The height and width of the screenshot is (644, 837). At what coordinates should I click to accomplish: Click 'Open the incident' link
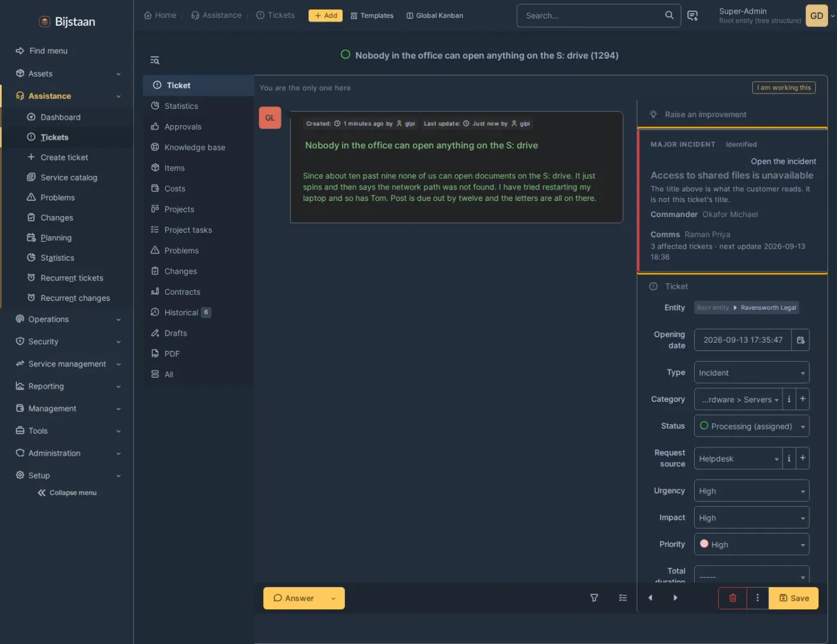783,161
